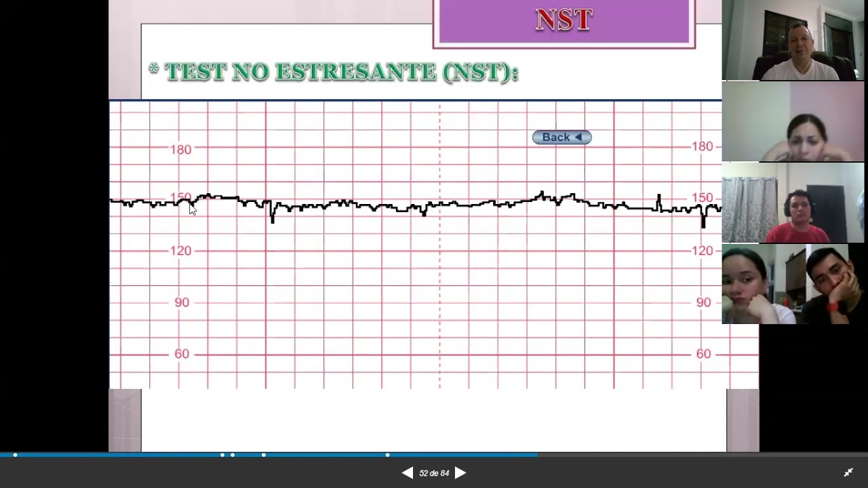The width and height of the screenshot is (868, 488).
Task: Click the 180 label on the left axis
Action: pyautogui.click(x=180, y=150)
